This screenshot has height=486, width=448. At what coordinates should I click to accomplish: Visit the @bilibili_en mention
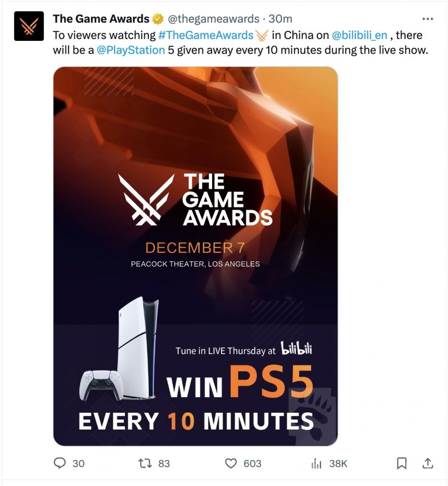359,35
